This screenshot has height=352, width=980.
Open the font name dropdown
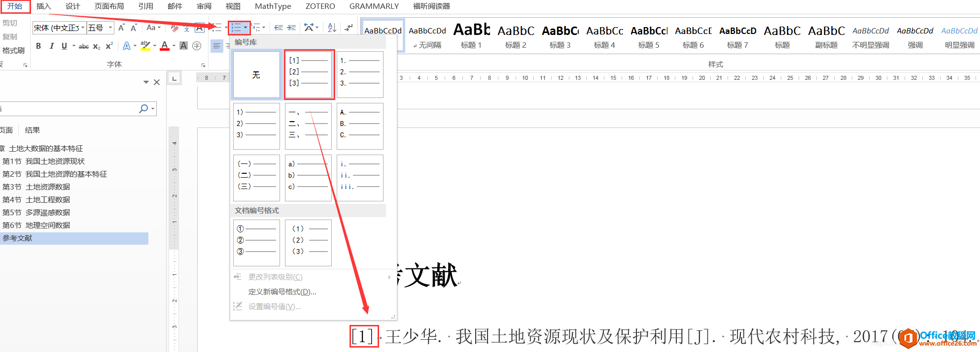click(82, 28)
